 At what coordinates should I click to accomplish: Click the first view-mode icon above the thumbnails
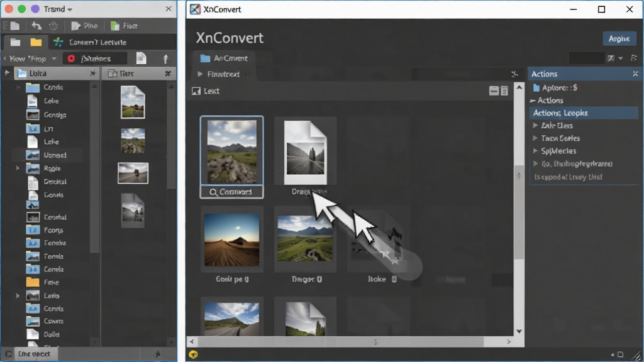click(494, 90)
